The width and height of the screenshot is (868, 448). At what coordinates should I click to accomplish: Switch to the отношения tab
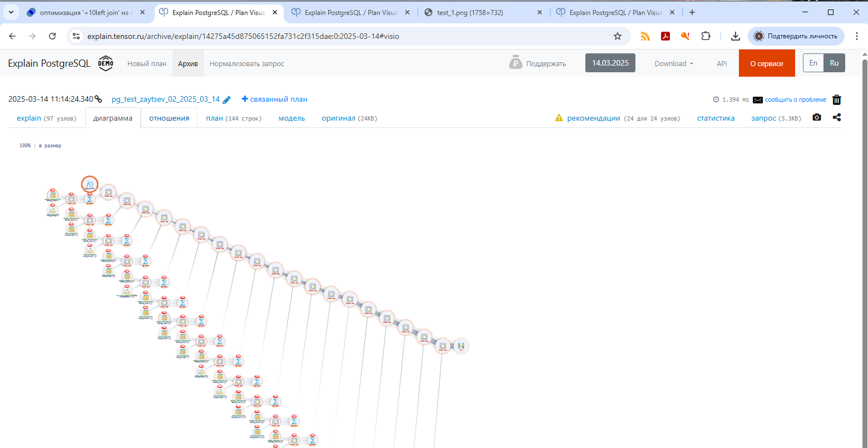tap(169, 118)
